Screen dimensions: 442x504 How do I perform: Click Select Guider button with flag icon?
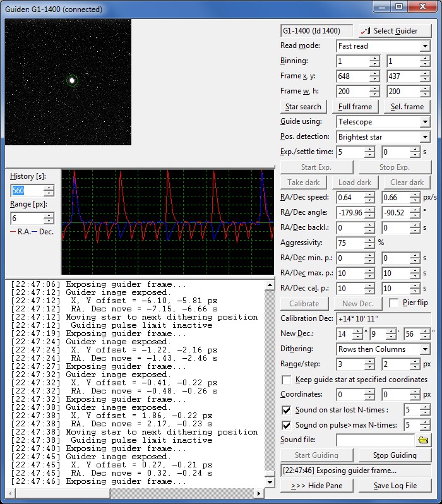(395, 31)
